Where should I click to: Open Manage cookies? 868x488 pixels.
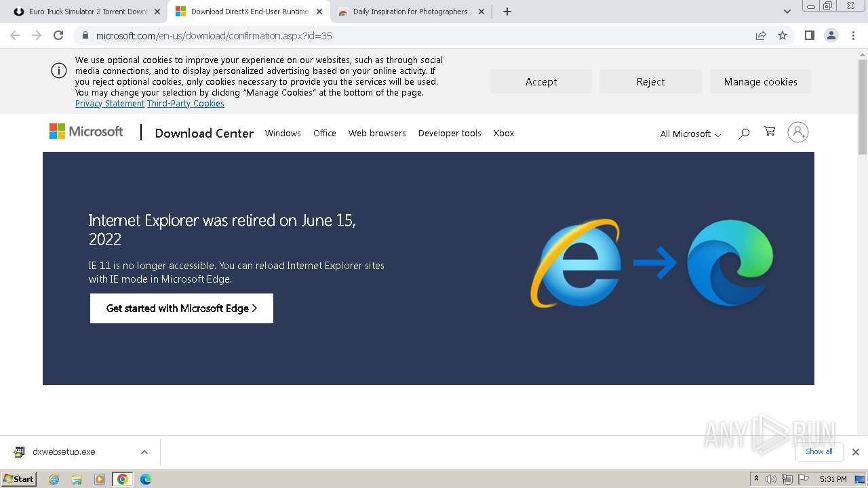[761, 82]
